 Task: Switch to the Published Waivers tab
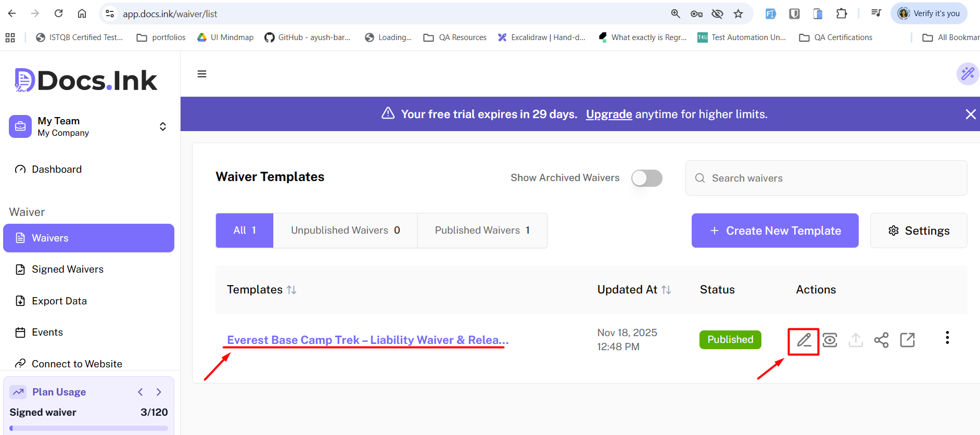[x=482, y=231]
